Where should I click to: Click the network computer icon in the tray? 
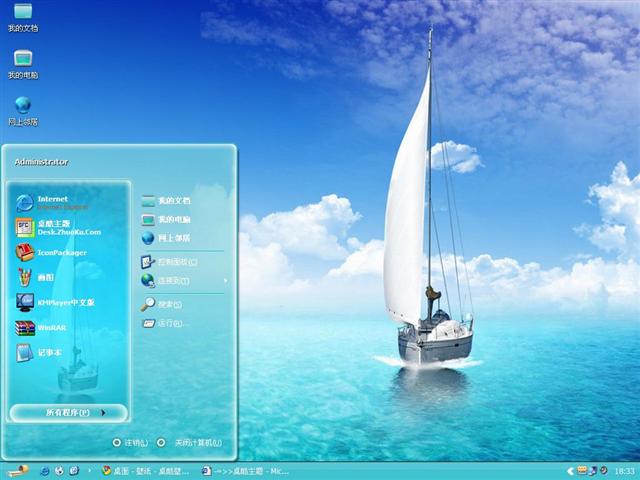593,471
